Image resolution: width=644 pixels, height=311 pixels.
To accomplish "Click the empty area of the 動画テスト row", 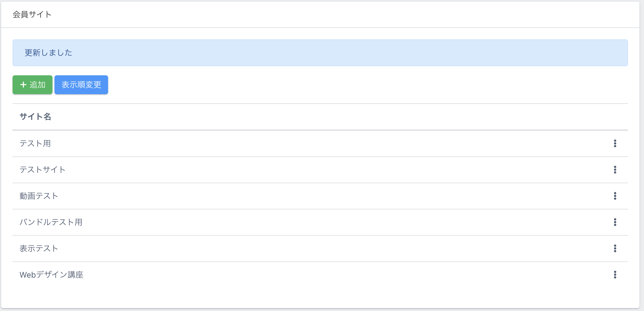I will [314, 196].
